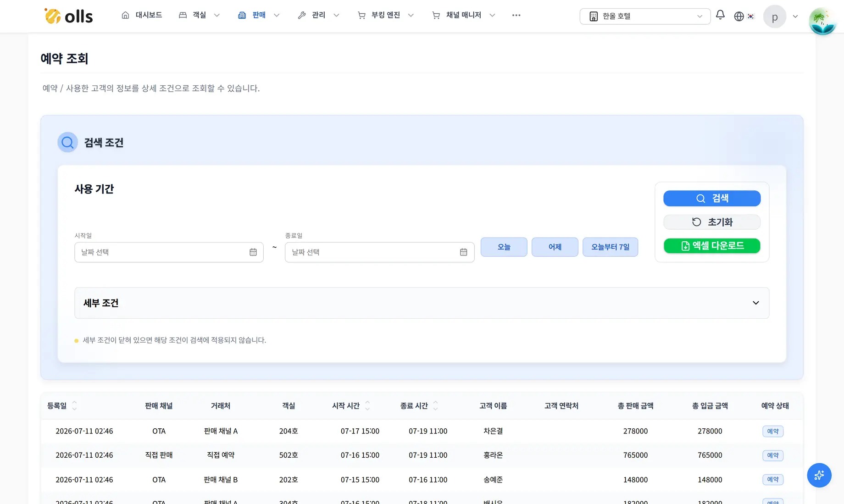The width and height of the screenshot is (844, 504).
Task: Click the start time 07-17 15:00
Action: tap(360, 431)
